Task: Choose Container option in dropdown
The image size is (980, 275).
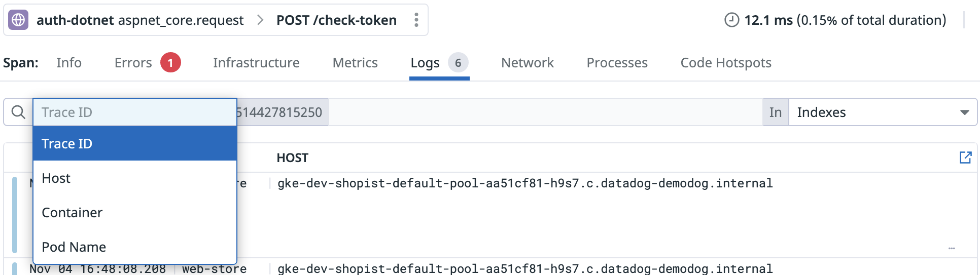Action: 135,213
